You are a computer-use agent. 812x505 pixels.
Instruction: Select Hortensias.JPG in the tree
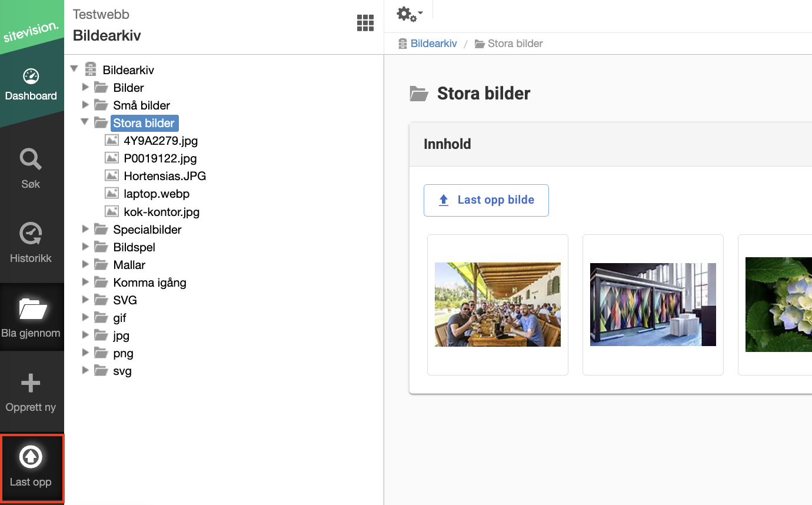165,176
